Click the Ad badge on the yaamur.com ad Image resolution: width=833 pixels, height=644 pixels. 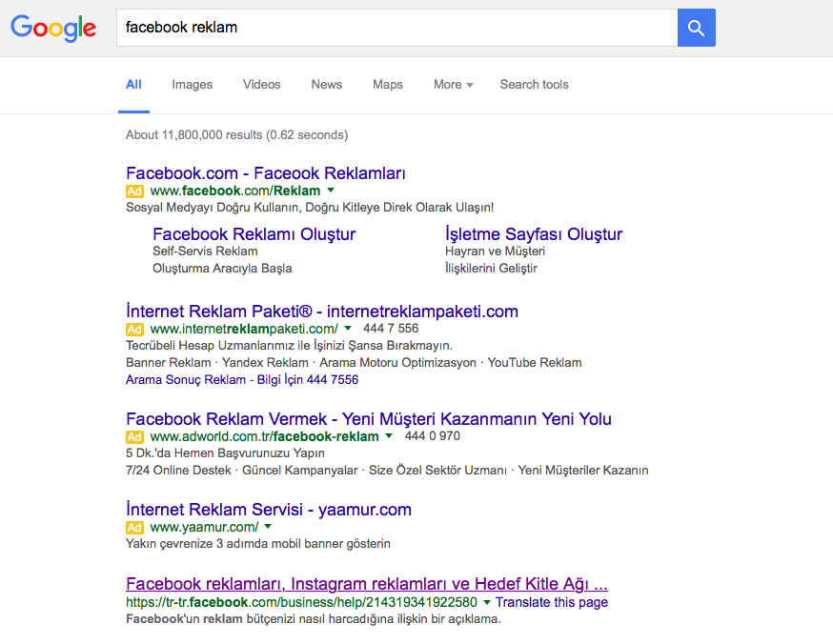(x=133, y=527)
